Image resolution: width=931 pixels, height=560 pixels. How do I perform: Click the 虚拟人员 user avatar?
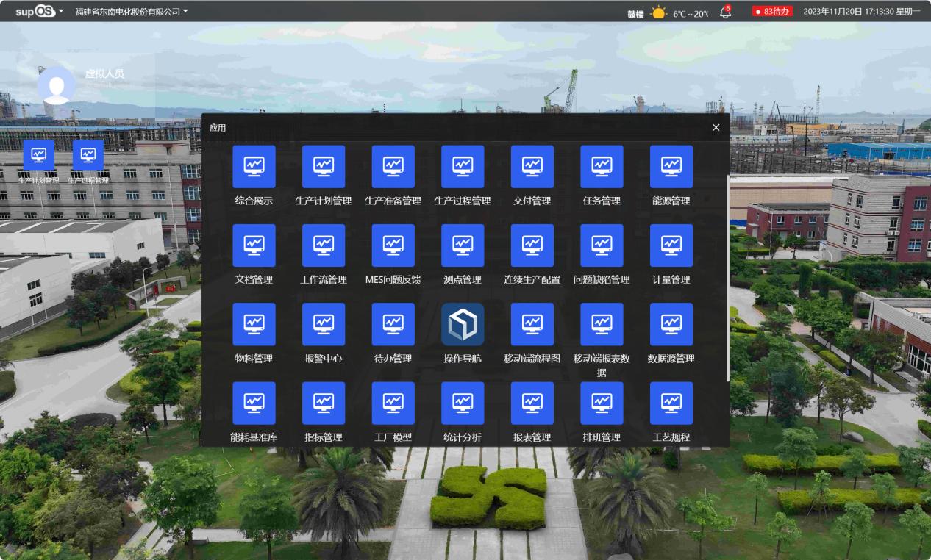click(x=57, y=85)
